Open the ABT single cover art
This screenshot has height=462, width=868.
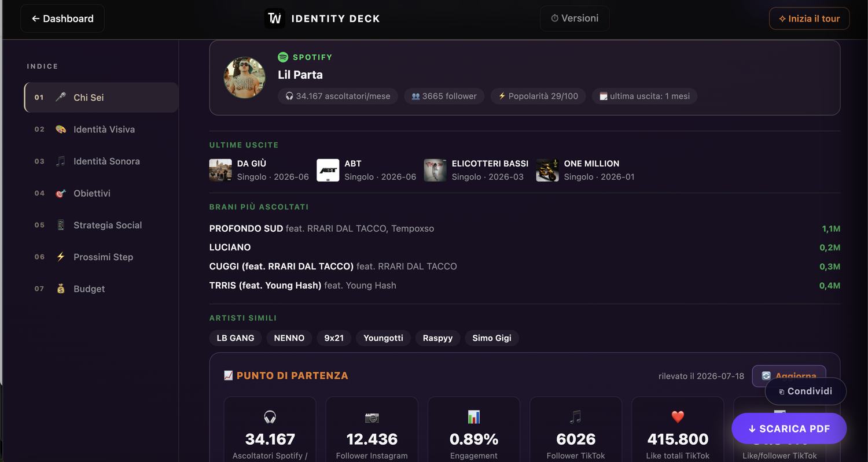(x=328, y=170)
